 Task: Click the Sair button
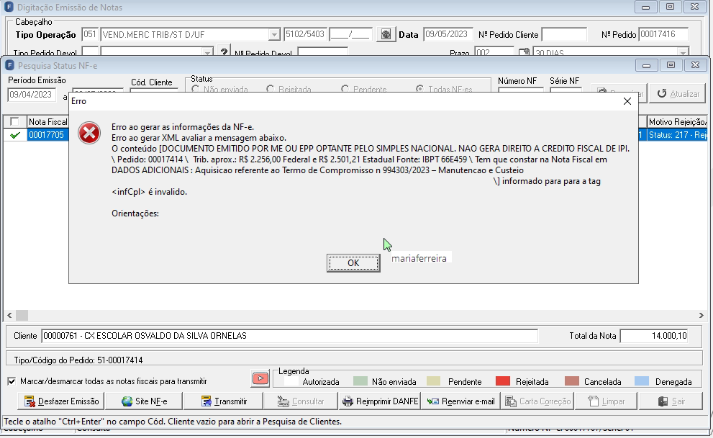(x=671, y=401)
